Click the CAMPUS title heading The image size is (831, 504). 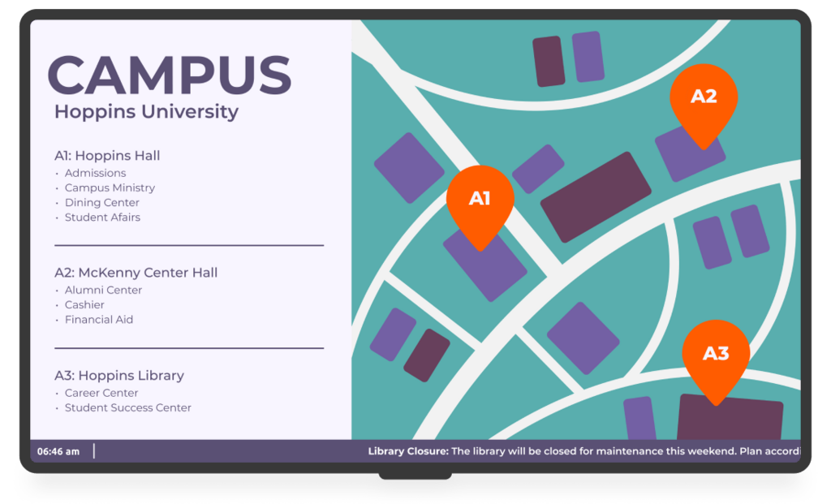tap(170, 75)
